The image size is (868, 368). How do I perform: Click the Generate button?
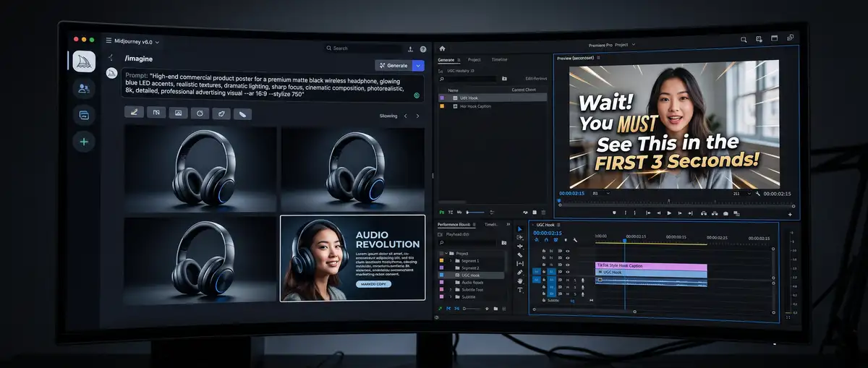pos(393,65)
